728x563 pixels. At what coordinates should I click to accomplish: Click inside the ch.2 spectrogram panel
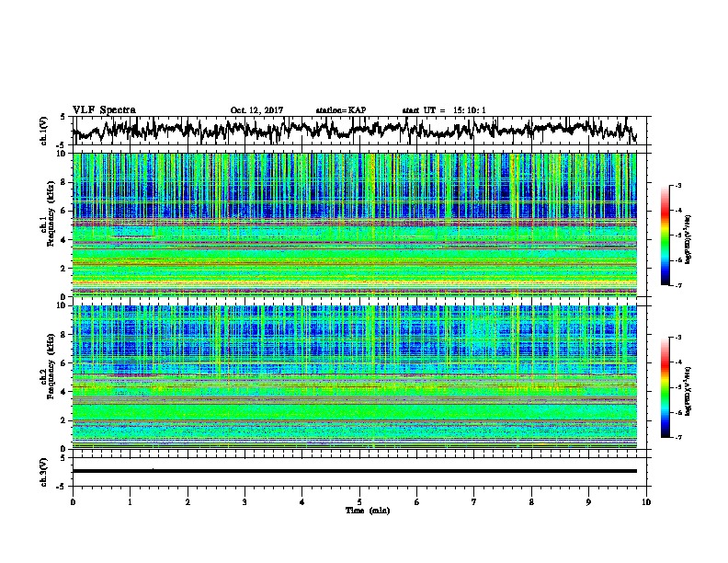pyautogui.click(x=355, y=377)
